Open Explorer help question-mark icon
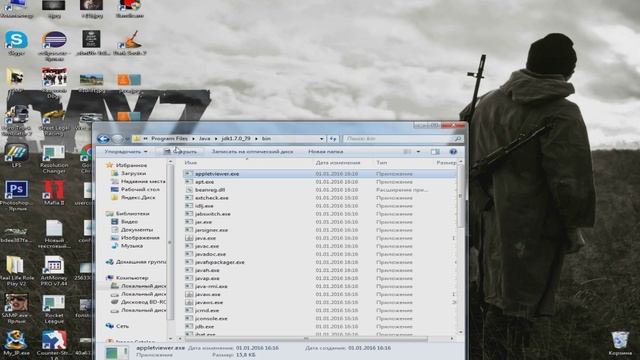The image size is (640, 360). click(453, 151)
